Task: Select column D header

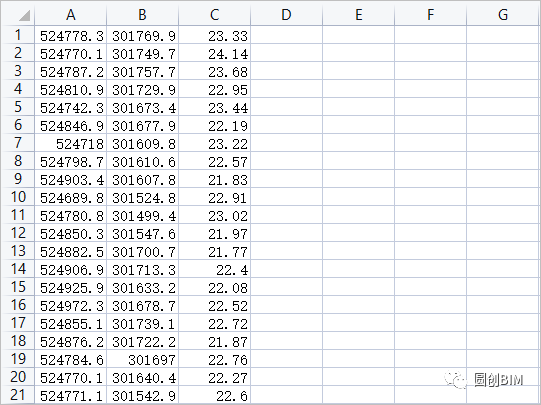Action: click(x=286, y=14)
